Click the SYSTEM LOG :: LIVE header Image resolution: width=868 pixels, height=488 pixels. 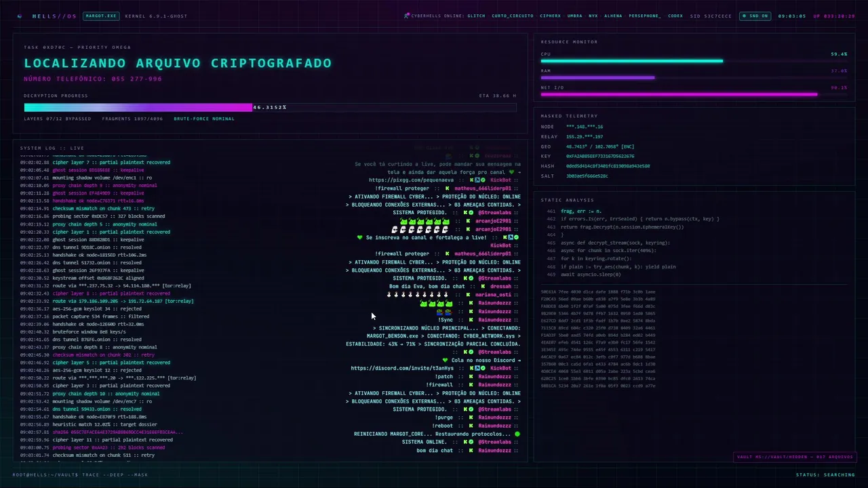point(52,148)
